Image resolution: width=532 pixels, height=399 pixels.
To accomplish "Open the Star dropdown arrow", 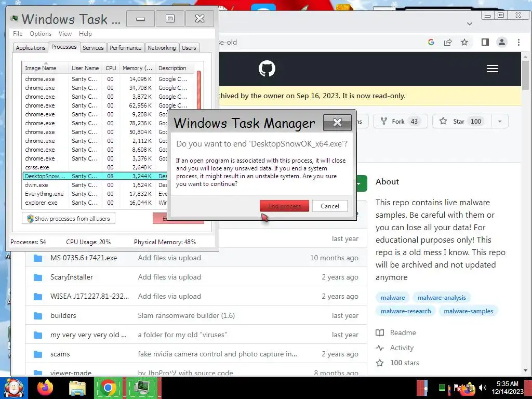I will point(499,121).
